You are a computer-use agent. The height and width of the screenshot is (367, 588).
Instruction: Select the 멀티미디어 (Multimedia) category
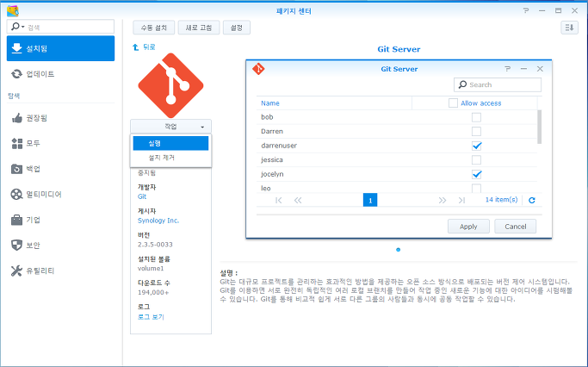60,195
